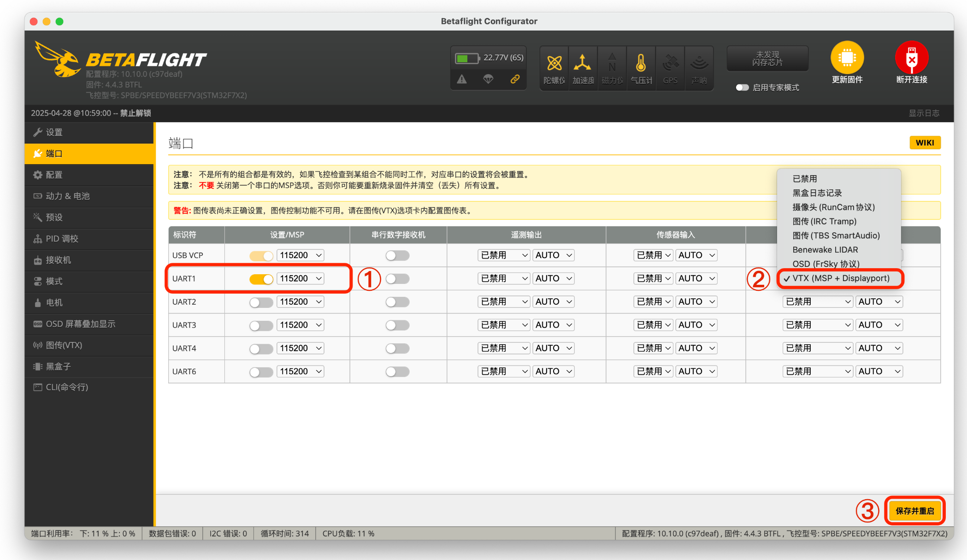Open UART3 peripherals 已禁用 dropdown
This screenshot has width=967, height=560.
[x=817, y=325]
